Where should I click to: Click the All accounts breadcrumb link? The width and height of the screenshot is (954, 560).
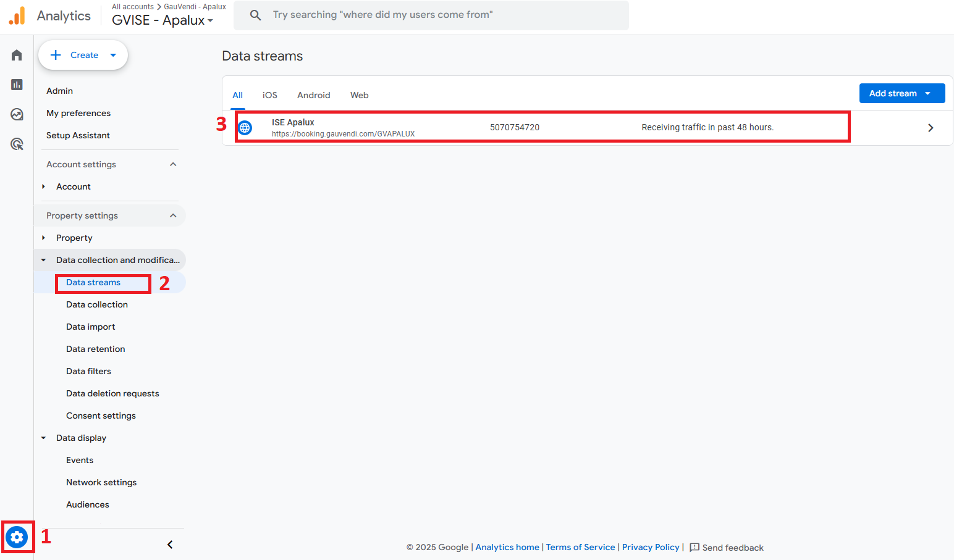[133, 7]
